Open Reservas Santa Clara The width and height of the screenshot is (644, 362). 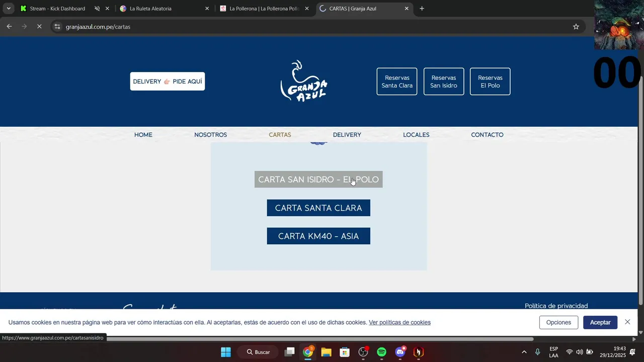(x=397, y=81)
